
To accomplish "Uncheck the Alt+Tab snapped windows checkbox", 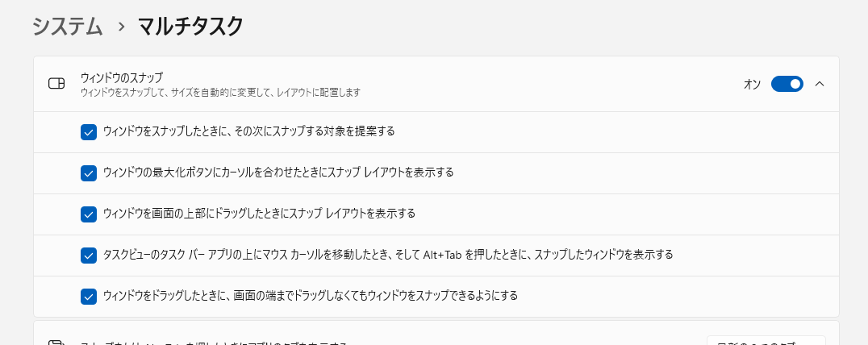I will (89, 255).
